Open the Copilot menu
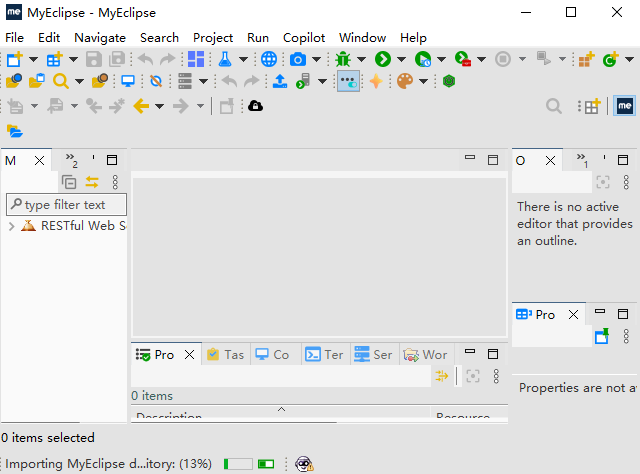Screen dimensions: 640x474 304,37
